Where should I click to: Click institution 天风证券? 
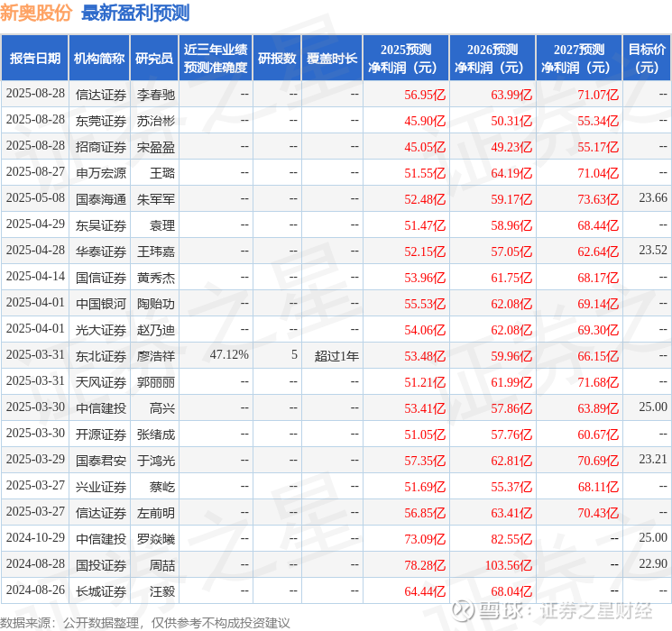(101, 382)
